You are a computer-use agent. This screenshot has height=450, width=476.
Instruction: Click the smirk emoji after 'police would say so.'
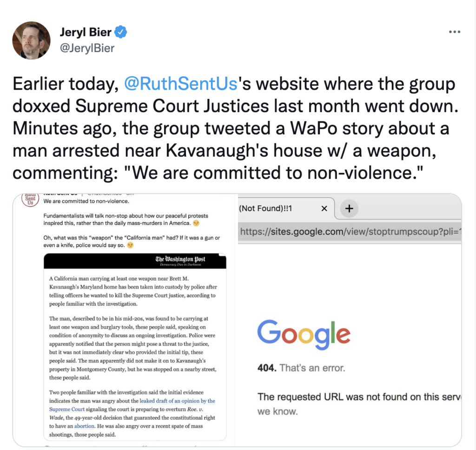(131, 245)
